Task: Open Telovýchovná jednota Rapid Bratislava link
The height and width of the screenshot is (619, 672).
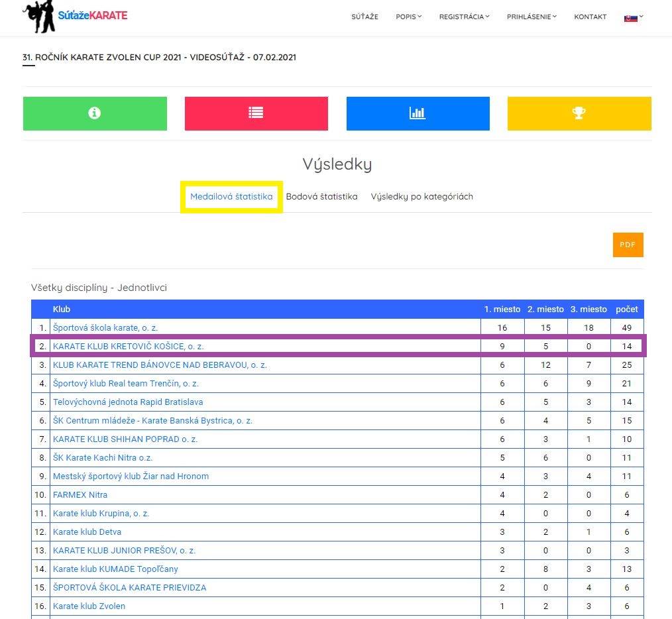Action: pyautogui.click(x=128, y=402)
